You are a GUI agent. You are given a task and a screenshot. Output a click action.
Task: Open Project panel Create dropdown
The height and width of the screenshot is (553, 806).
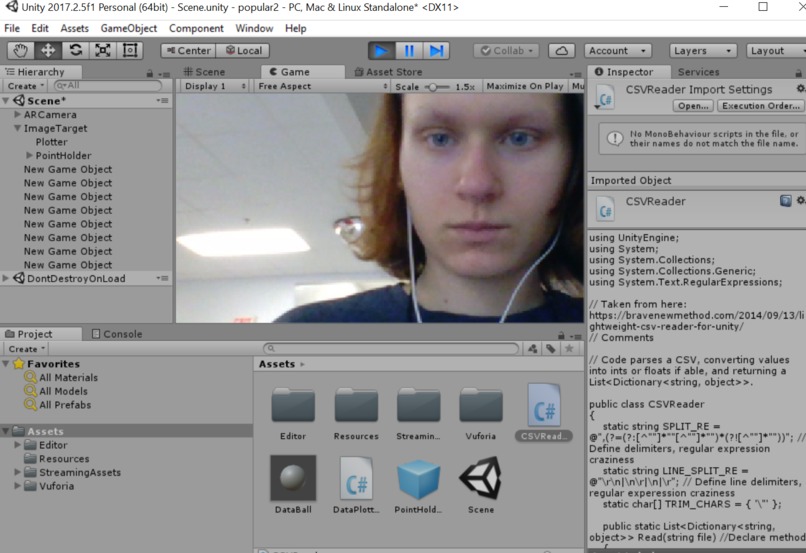click(27, 349)
